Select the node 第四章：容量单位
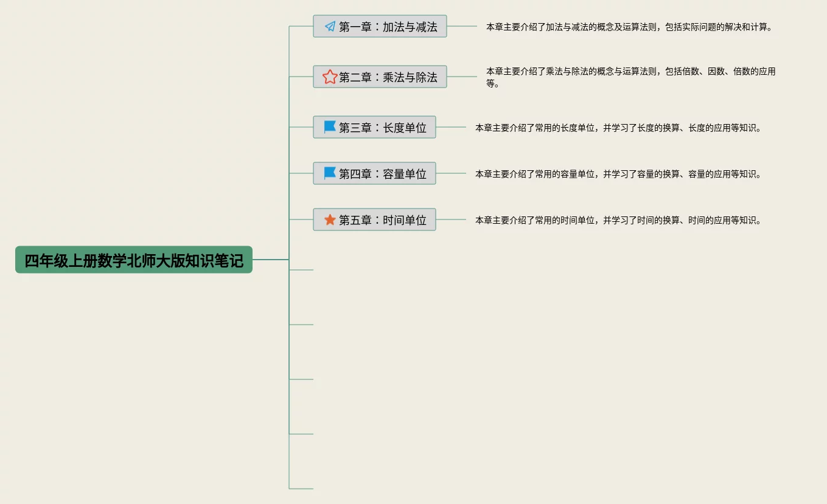The height and width of the screenshot is (504, 827). click(374, 174)
